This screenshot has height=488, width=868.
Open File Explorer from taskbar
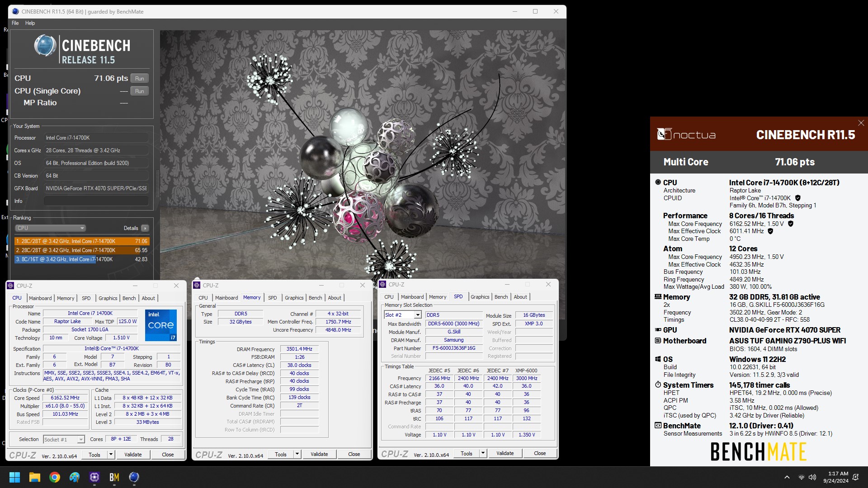(x=34, y=477)
